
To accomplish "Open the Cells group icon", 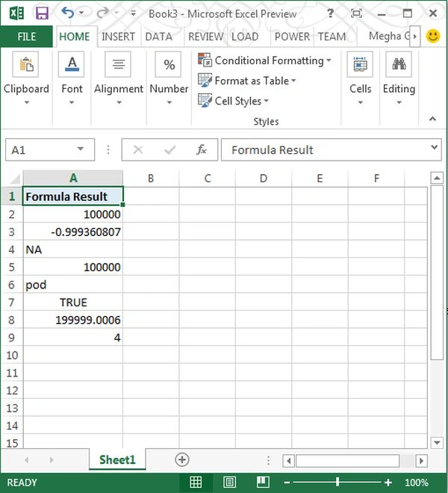I will coord(360,64).
